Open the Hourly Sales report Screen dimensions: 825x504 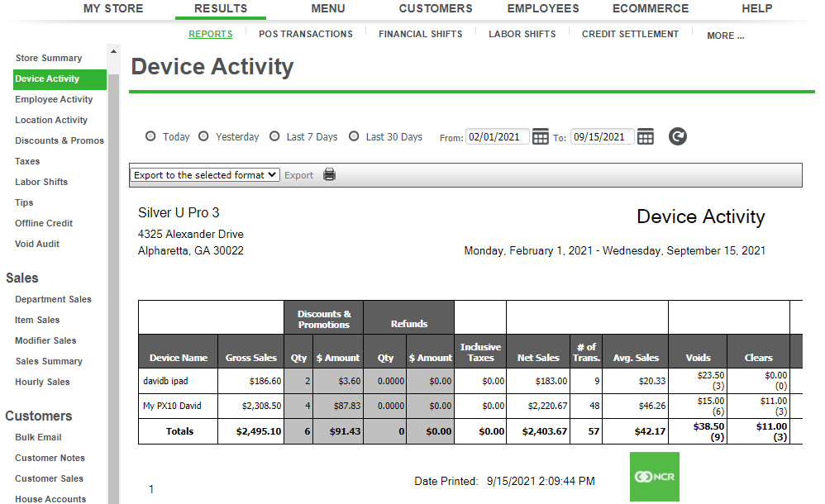pyautogui.click(x=42, y=382)
